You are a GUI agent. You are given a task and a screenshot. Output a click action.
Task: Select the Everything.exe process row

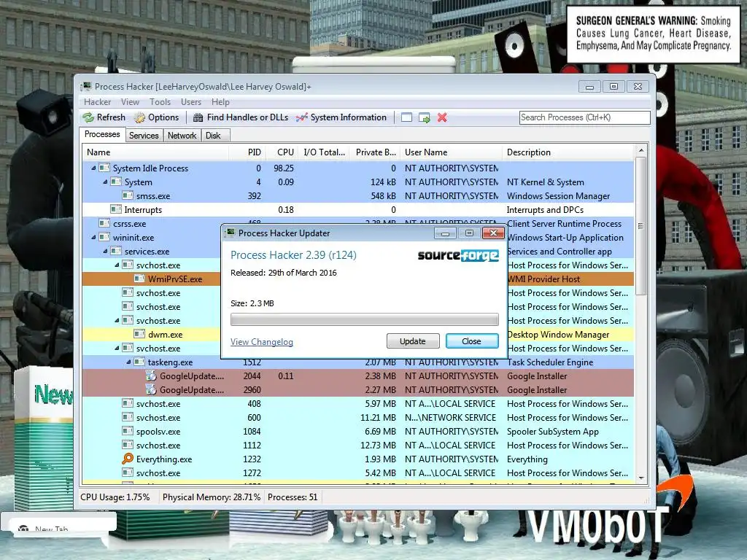(358, 459)
